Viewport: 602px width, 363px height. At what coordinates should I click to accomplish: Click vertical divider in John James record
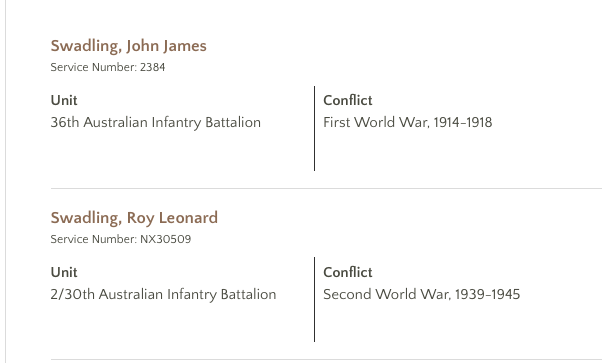[x=314, y=128]
